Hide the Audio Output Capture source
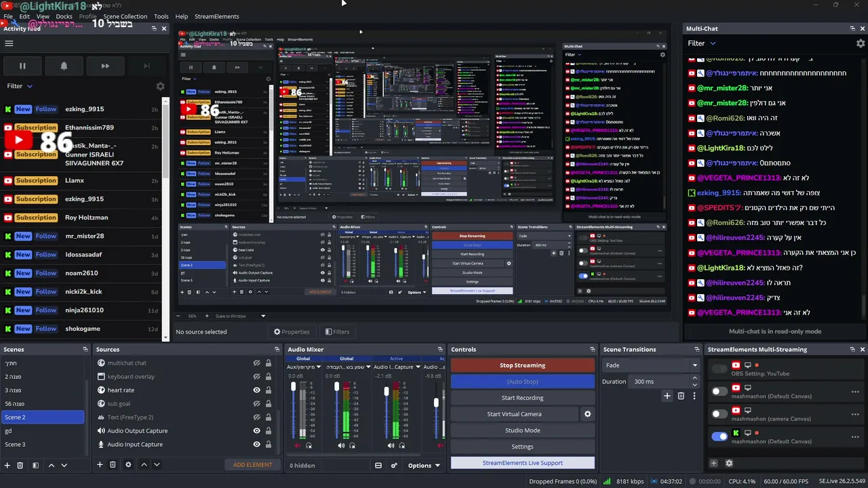This screenshot has width=868, height=488. click(x=257, y=431)
